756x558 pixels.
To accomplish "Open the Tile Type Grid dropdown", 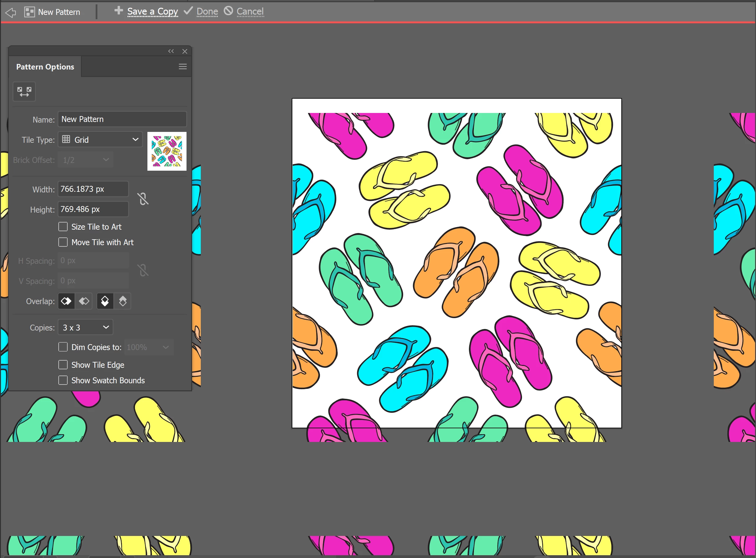I will click(x=100, y=140).
